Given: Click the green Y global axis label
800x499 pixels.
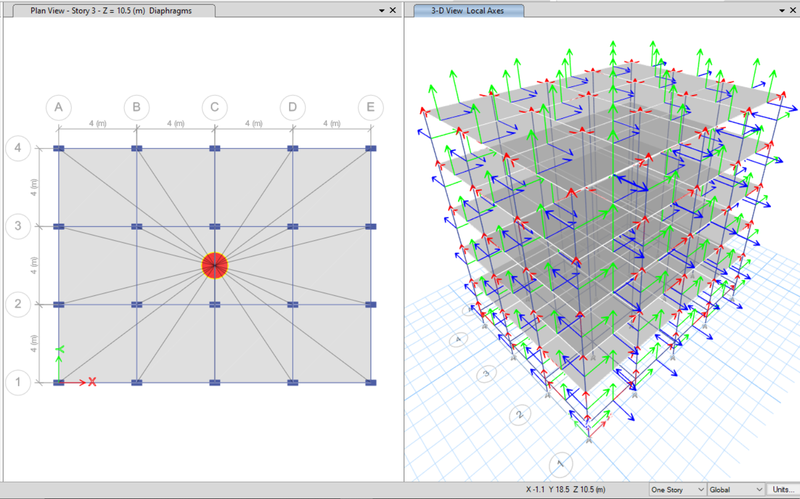Looking at the screenshot, I should coord(60,350).
